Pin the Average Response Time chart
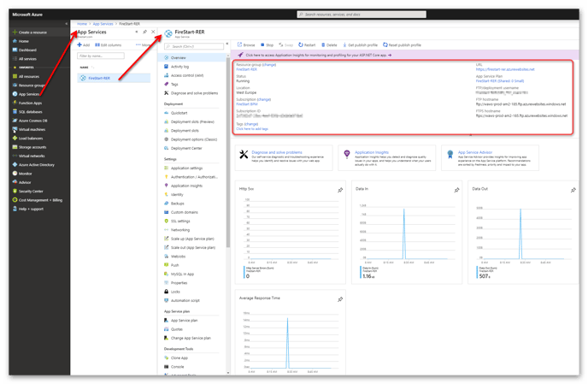The image size is (588, 384). pyautogui.click(x=340, y=299)
